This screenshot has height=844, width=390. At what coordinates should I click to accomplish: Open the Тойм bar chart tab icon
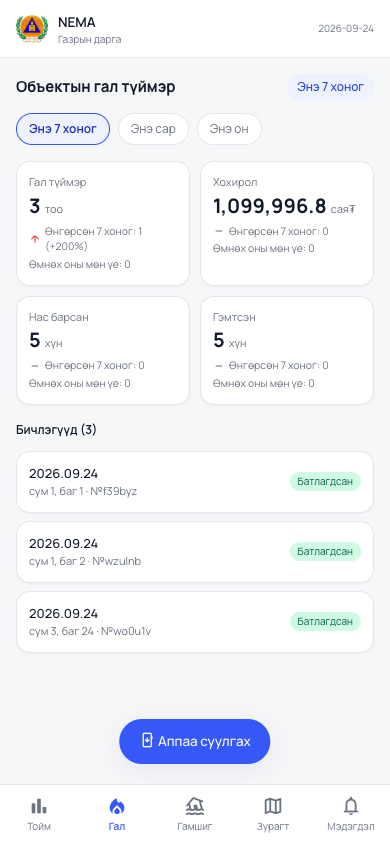click(39, 806)
